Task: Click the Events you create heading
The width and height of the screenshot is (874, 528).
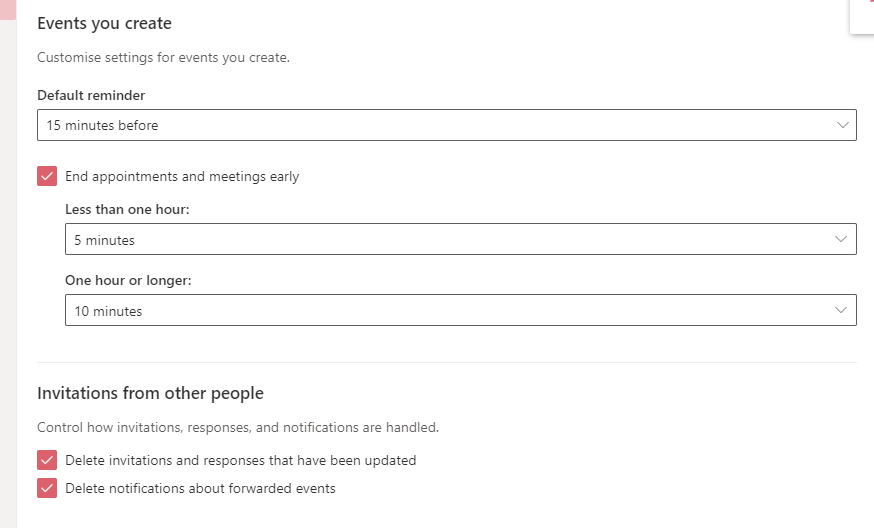Action: (x=104, y=23)
